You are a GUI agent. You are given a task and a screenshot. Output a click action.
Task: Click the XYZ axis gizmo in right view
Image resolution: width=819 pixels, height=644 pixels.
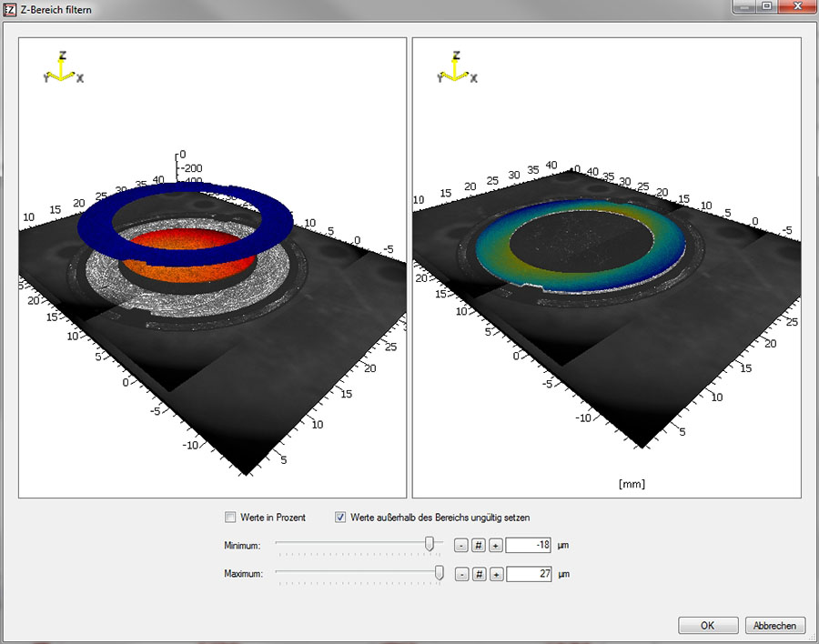pos(456,69)
